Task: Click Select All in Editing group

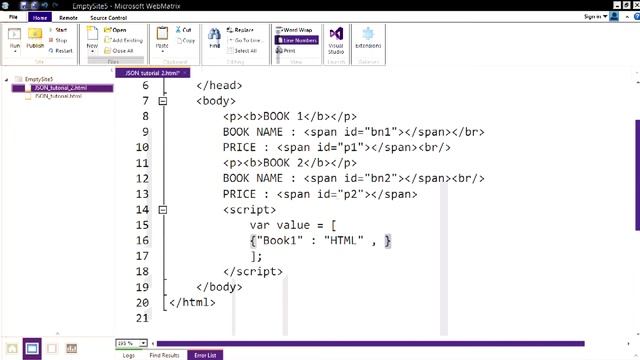Action: click(x=242, y=51)
